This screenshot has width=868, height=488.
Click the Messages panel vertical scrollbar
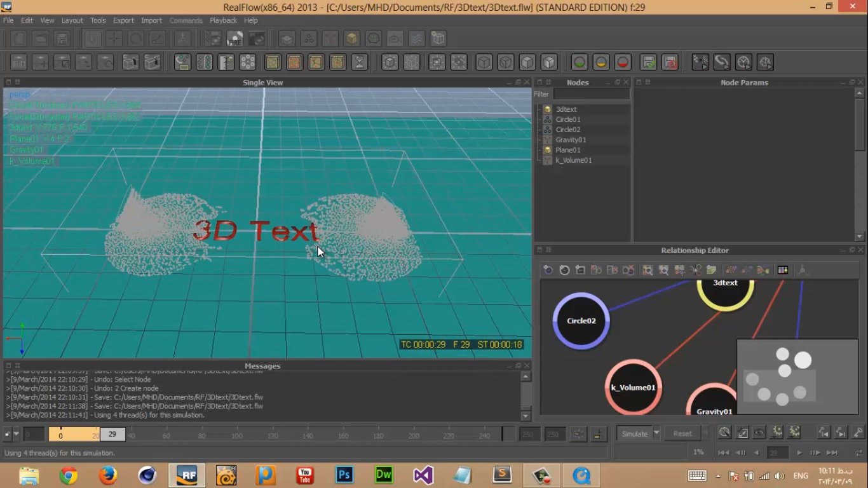pos(526,396)
